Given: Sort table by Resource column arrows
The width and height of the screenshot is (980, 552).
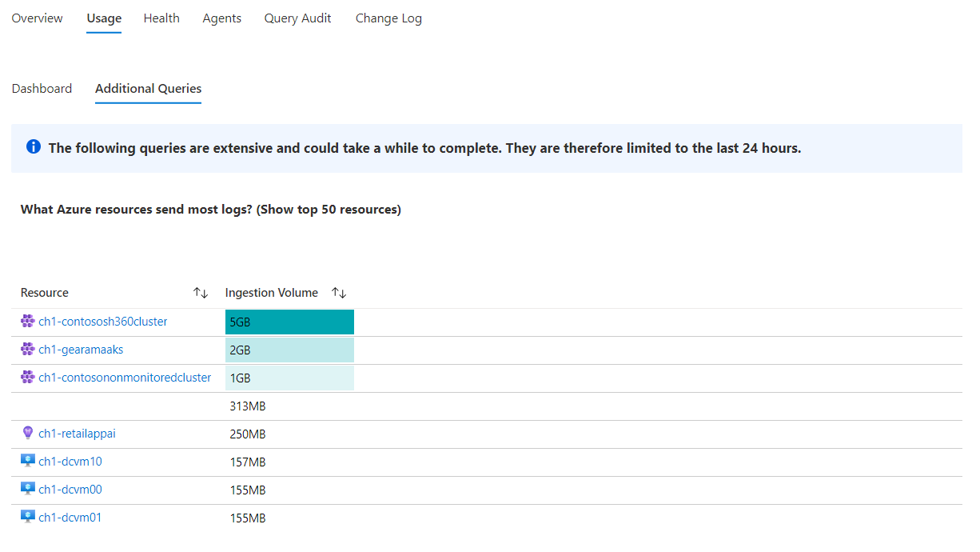Looking at the screenshot, I should click(201, 293).
